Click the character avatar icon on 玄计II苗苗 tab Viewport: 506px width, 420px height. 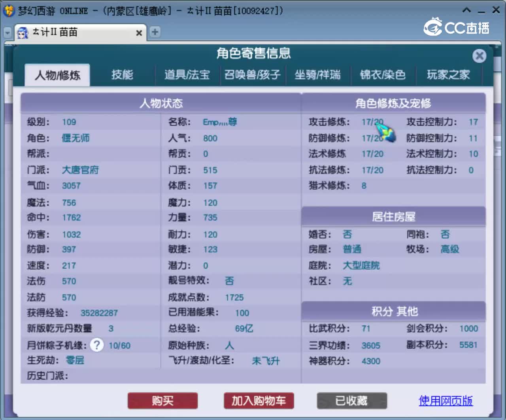(23, 33)
